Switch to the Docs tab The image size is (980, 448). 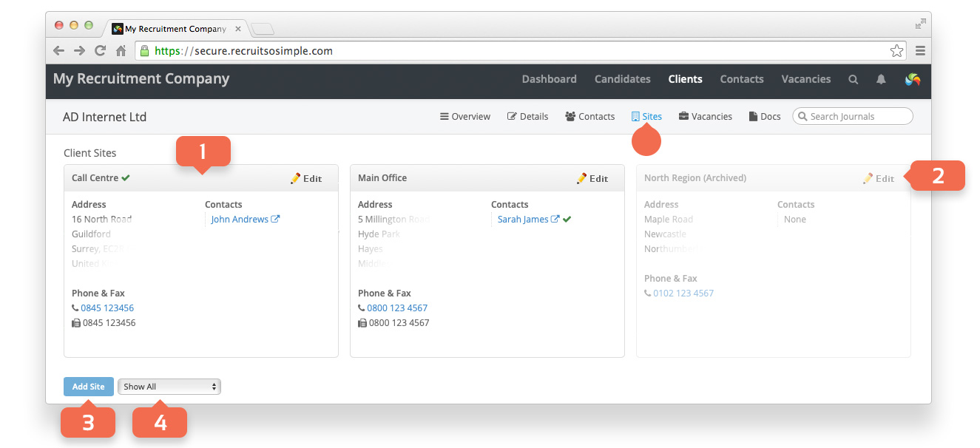tap(765, 117)
